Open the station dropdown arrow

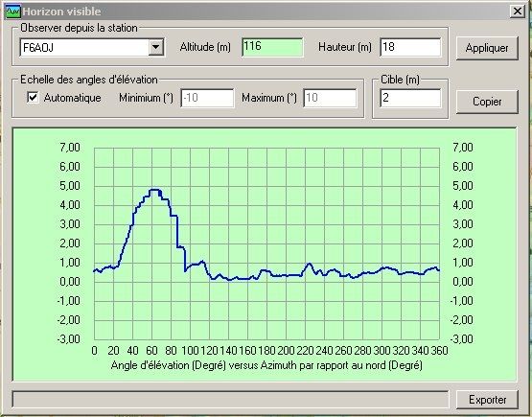(156, 47)
